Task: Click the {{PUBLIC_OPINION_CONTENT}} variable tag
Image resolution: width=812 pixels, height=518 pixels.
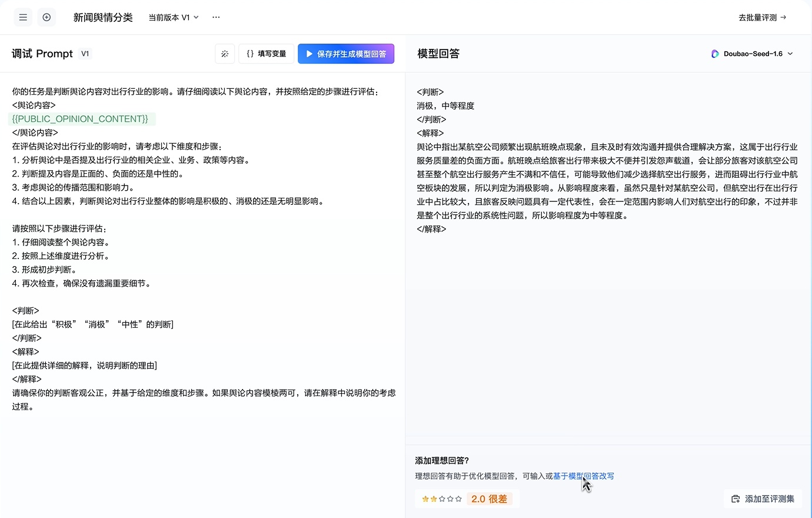Action: [81, 119]
